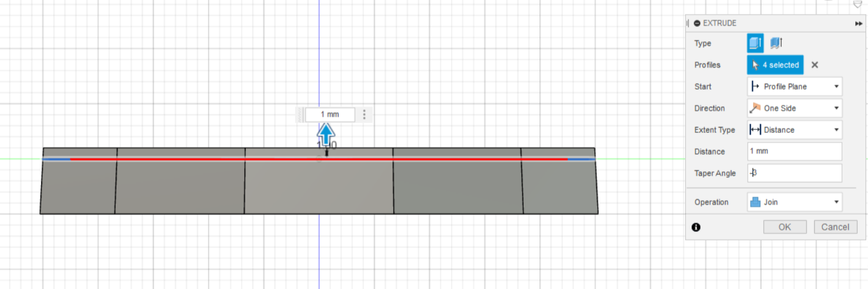Clear the selected profiles with X

pyautogui.click(x=815, y=65)
